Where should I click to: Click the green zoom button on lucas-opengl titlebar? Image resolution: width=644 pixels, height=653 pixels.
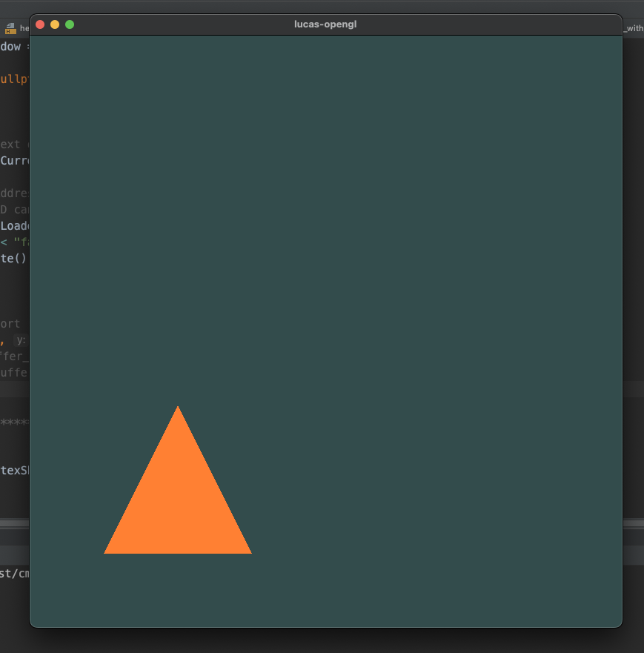pyautogui.click(x=70, y=24)
